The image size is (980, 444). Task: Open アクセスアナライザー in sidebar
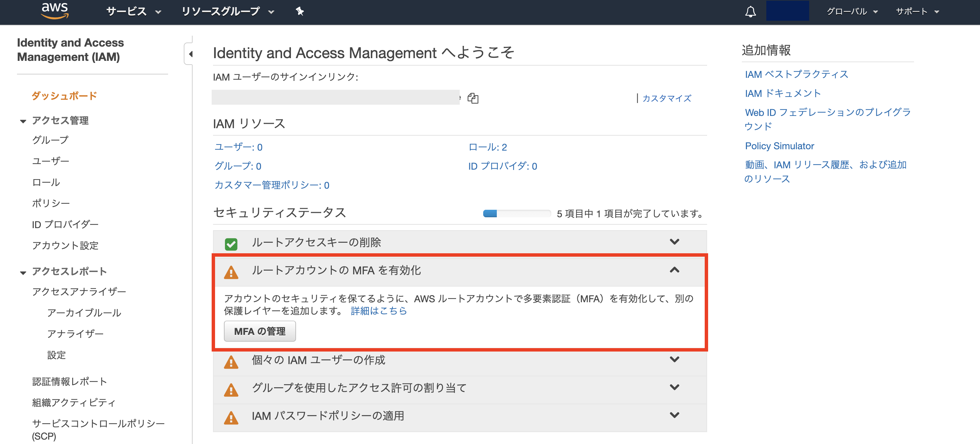(79, 292)
